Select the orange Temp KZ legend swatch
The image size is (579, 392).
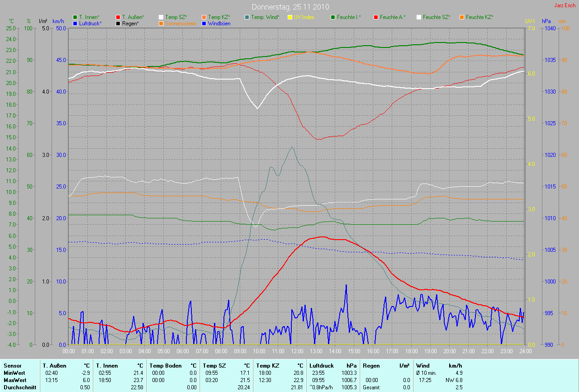(x=204, y=17)
